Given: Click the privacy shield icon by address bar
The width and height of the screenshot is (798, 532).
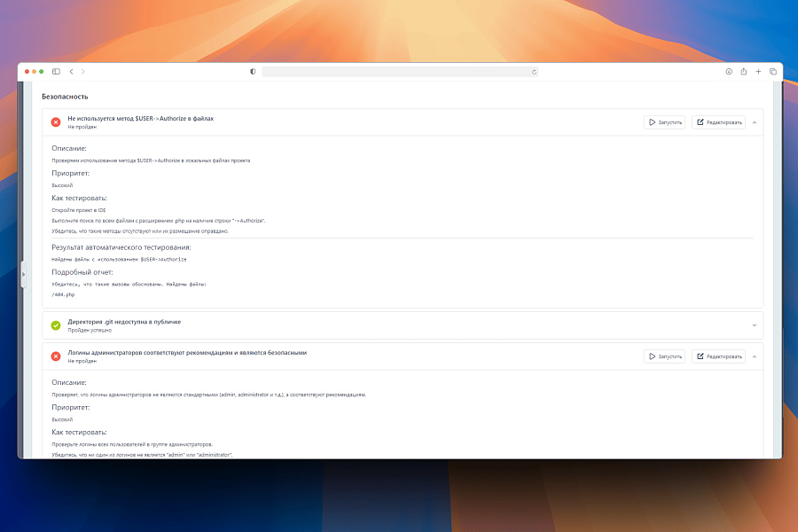Looking at the screenshot, I should click(253, 72).
